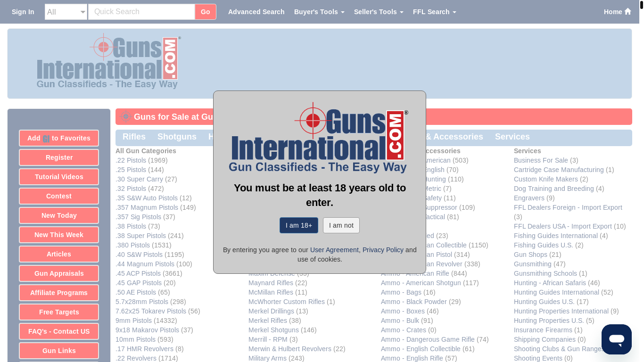The width and height of the screenshot is (644, 362).
Task: Select .380 Pistols category
Action: click(132, 245)
